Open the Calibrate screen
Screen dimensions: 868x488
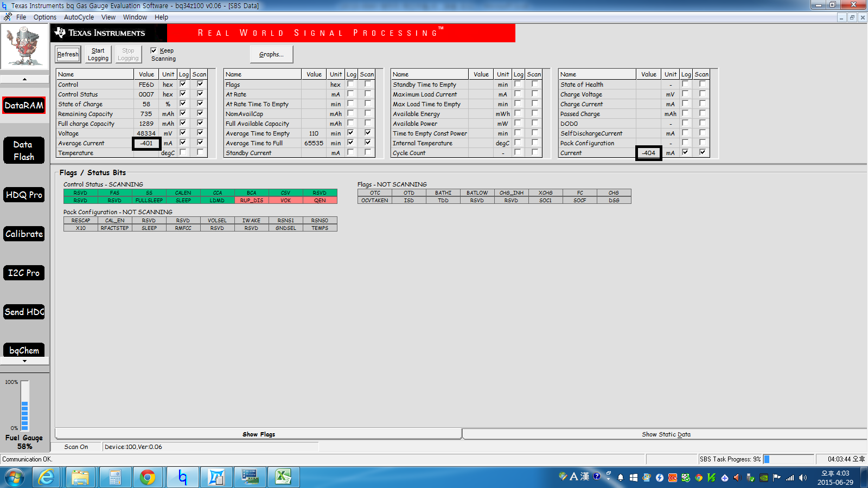coord(24,234)
